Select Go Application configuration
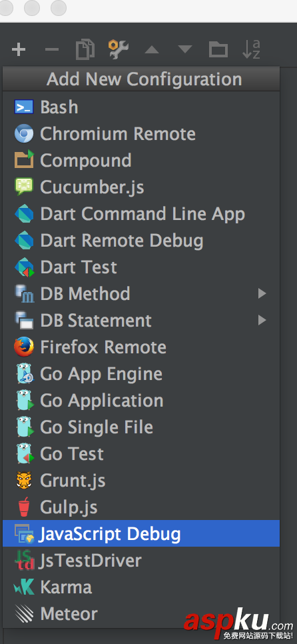The width and height of the screenshot is (297, 644). pyautogui.click(x=141, y=401)
